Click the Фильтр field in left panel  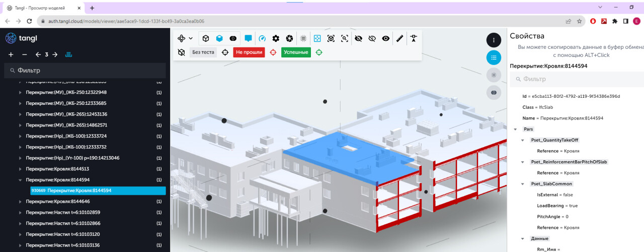86,71
